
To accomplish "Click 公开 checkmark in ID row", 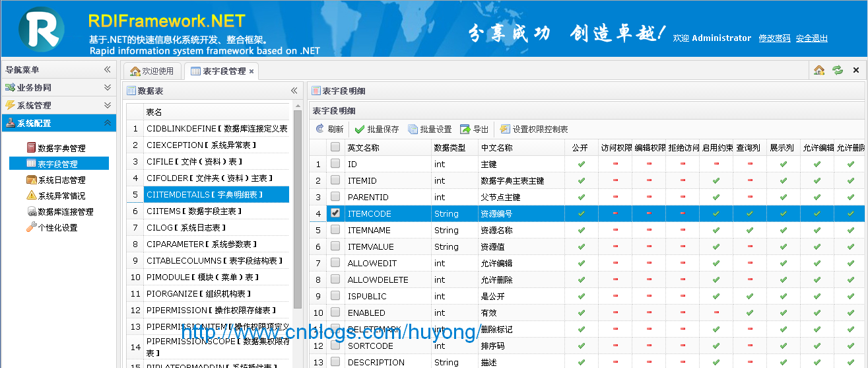I will point(581,164).
